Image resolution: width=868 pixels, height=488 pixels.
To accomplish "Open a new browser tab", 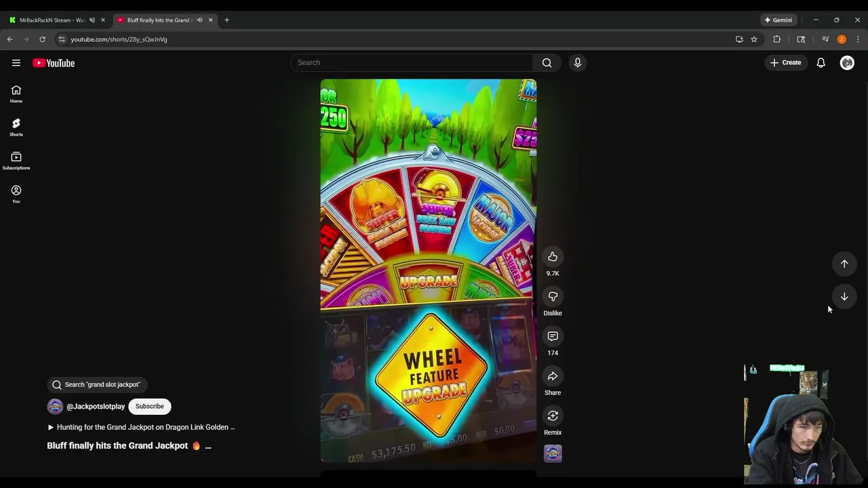I will point(226,20).
